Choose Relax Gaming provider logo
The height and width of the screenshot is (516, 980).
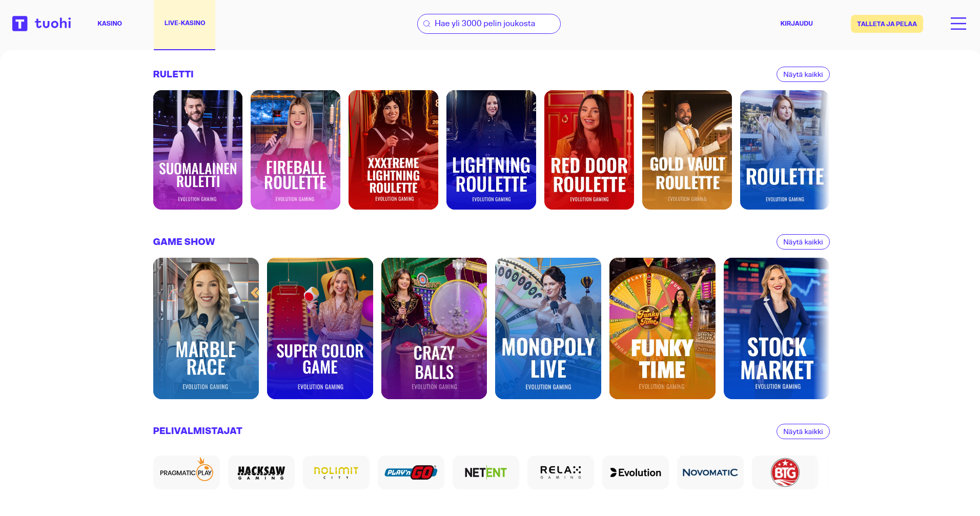(561, 472)
